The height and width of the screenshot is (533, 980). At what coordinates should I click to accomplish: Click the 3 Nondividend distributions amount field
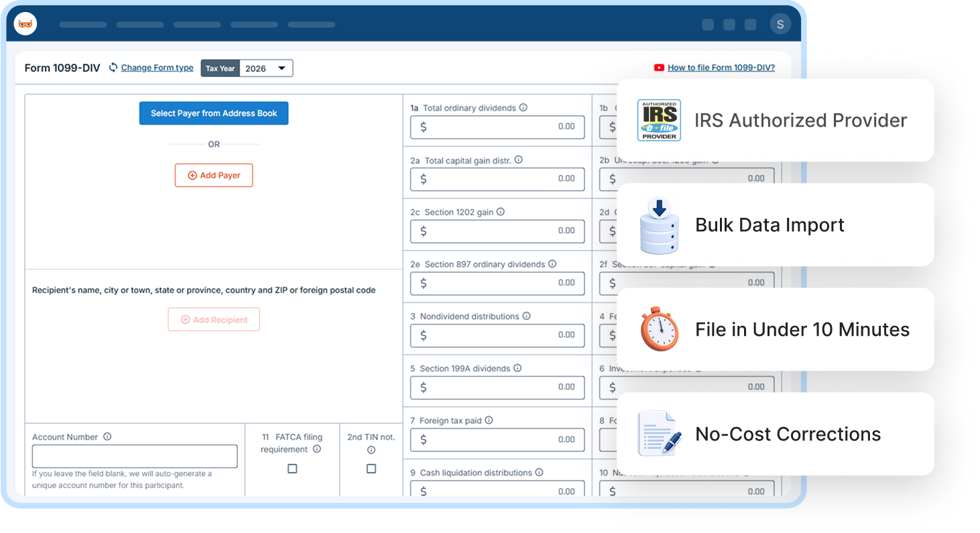coord(497,335)
